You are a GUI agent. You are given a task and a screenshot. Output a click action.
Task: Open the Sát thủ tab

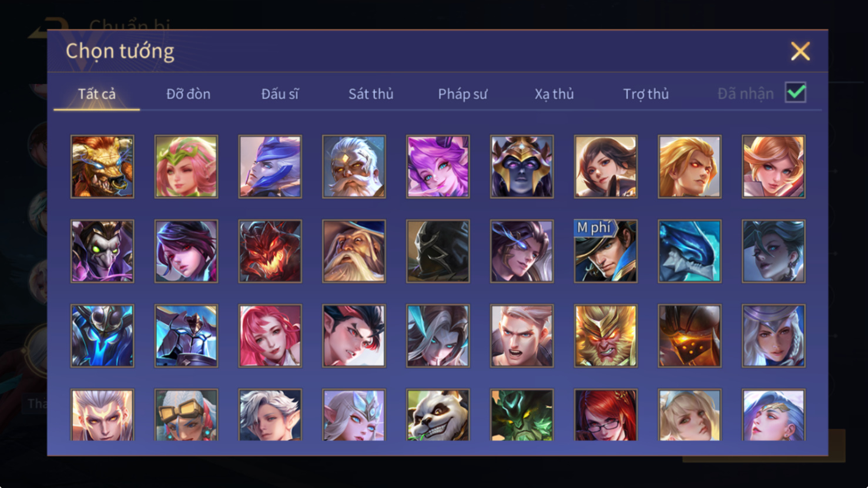tap(371, 94)
